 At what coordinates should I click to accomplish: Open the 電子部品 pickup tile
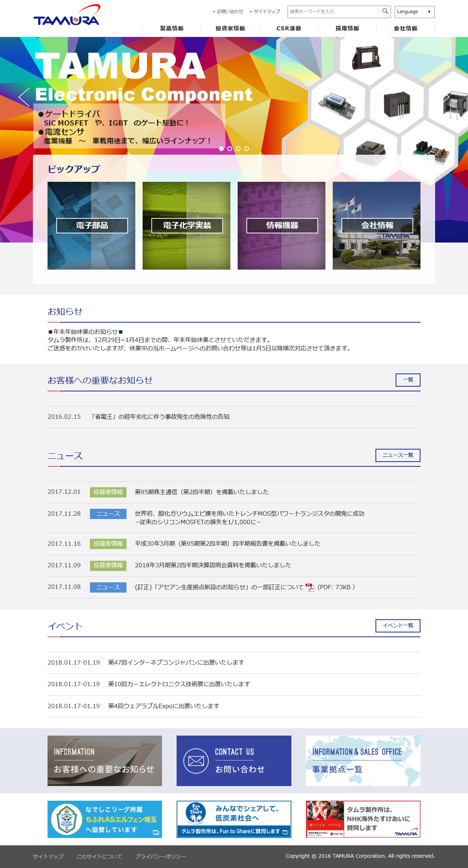(91, 226)
